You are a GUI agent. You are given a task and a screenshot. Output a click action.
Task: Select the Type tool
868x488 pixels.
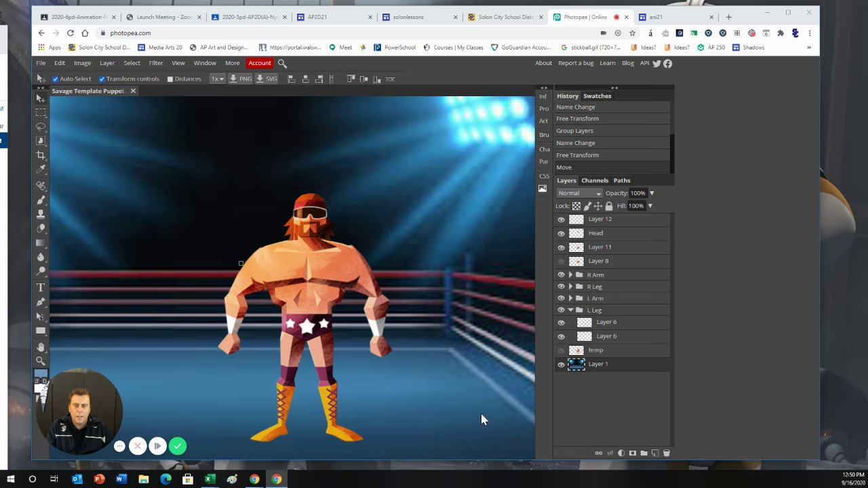tap(41, 287)
